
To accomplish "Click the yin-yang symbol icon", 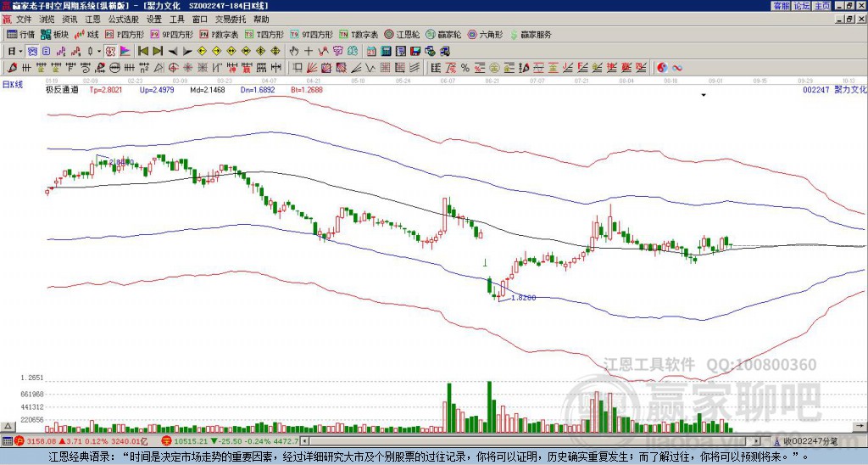I will 662,68.
